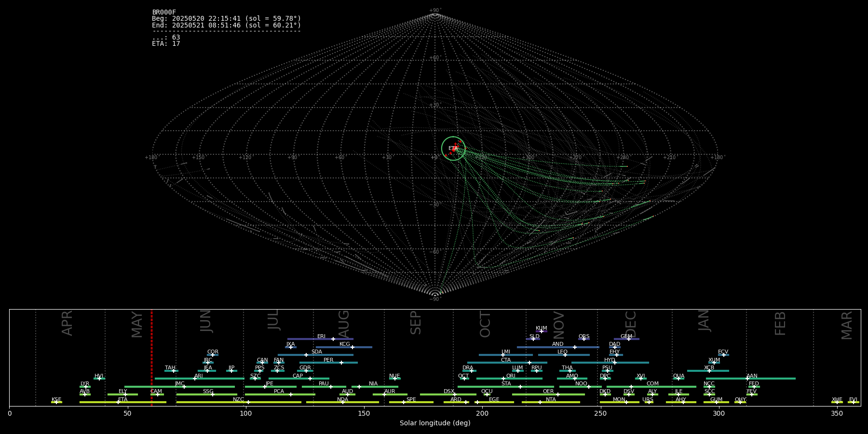The height and width of the screenshot is (434, 868).
Task: Click the 350 tick on longitude axis
Action: pyautogui.click(x=837, y=413)
